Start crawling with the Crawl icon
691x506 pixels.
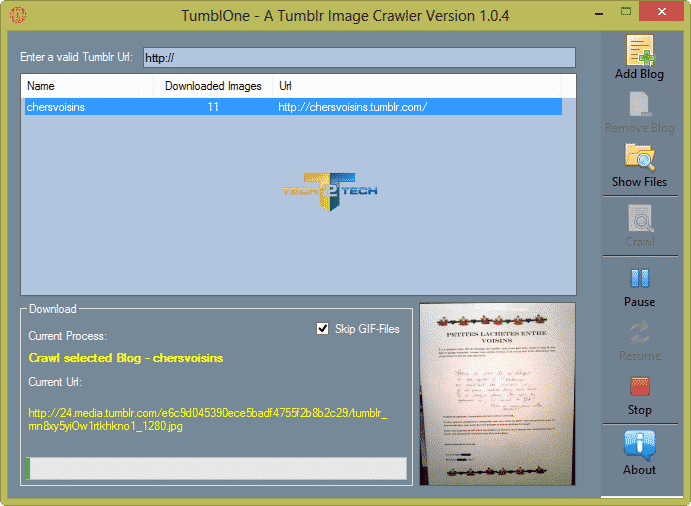(x=639, y=220)
